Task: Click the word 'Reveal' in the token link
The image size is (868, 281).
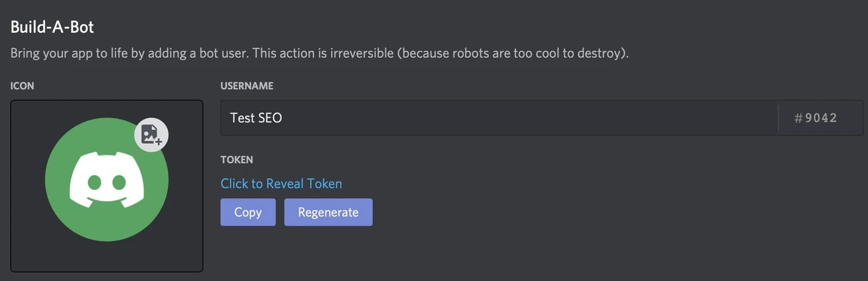Action: coord(285,183)
